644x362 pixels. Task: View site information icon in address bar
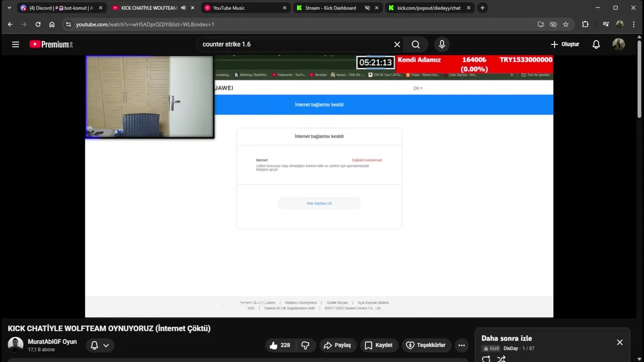click(68, 24)
